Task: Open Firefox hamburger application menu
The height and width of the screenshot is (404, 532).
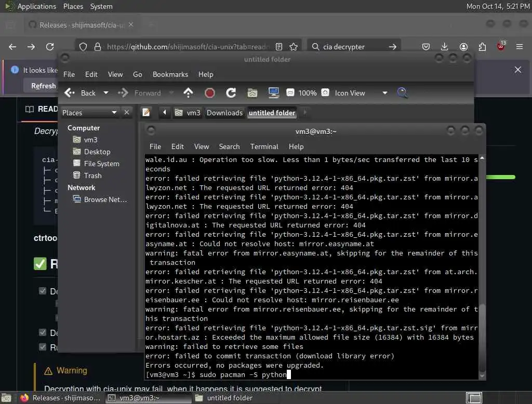Action: [x=520, y=47]
